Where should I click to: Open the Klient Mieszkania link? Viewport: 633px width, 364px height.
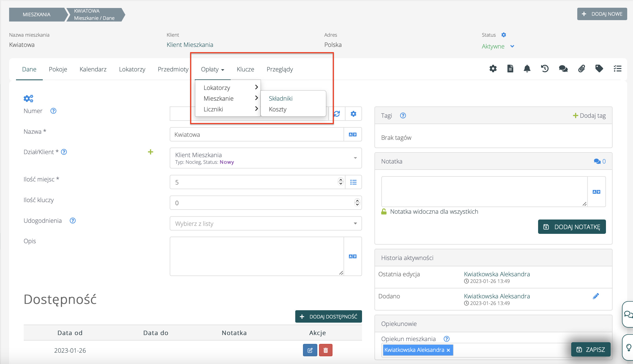190,45
